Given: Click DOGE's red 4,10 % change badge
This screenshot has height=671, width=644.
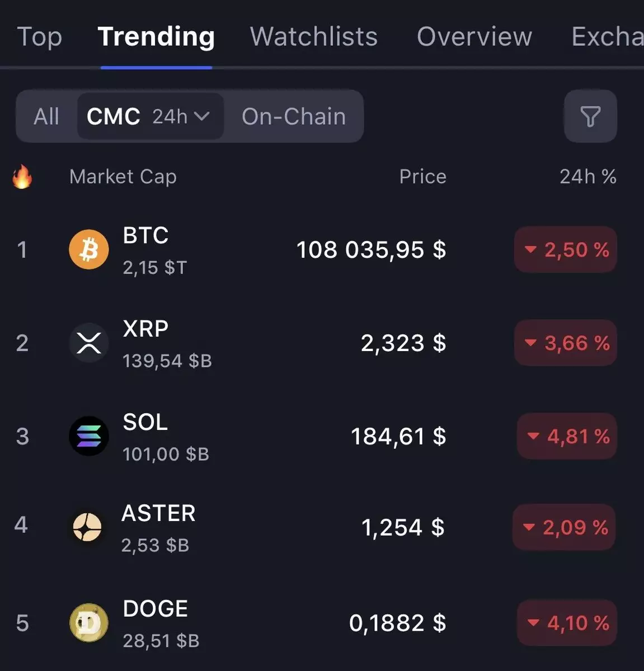Looking at the screenshot, I should click(x=566, y=623).
